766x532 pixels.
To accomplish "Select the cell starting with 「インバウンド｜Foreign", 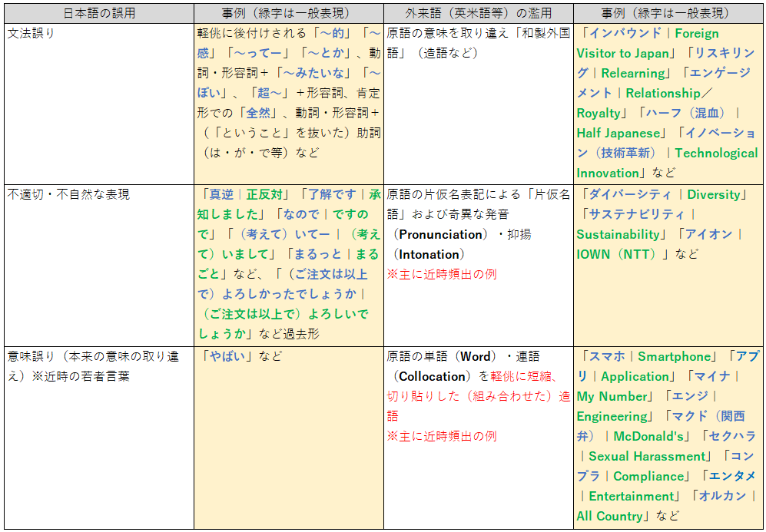I will click(668, 103).
